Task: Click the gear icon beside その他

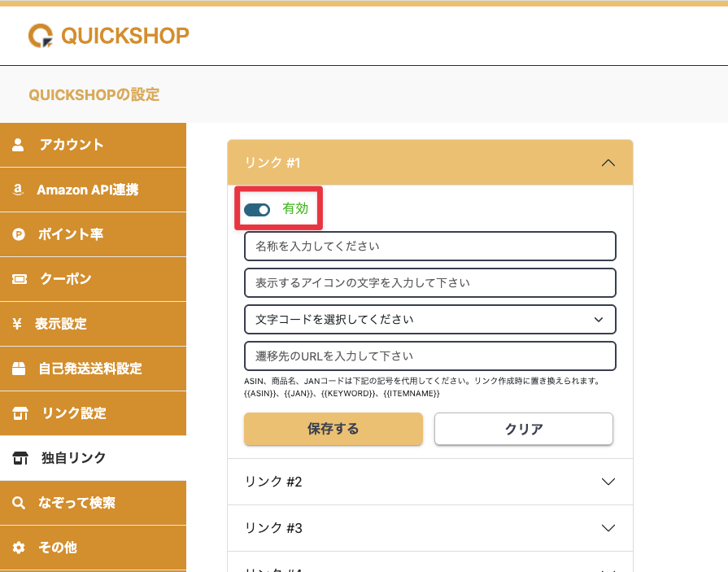Action: pyautogui.click(x=19, y=548)
